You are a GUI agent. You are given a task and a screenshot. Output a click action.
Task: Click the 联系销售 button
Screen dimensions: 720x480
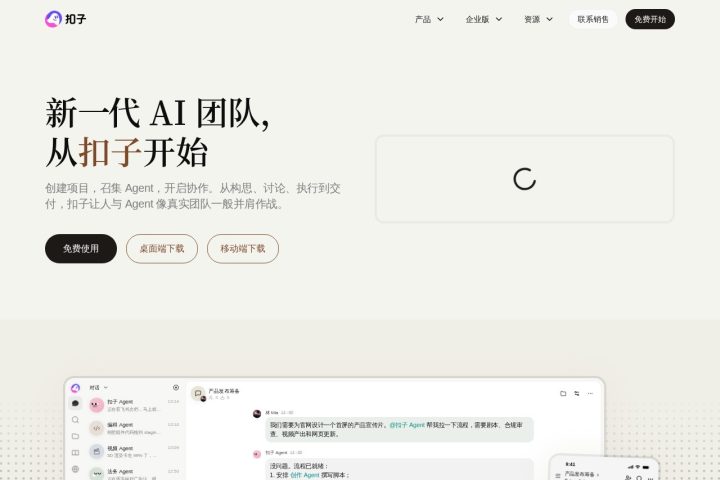point(593,19)
